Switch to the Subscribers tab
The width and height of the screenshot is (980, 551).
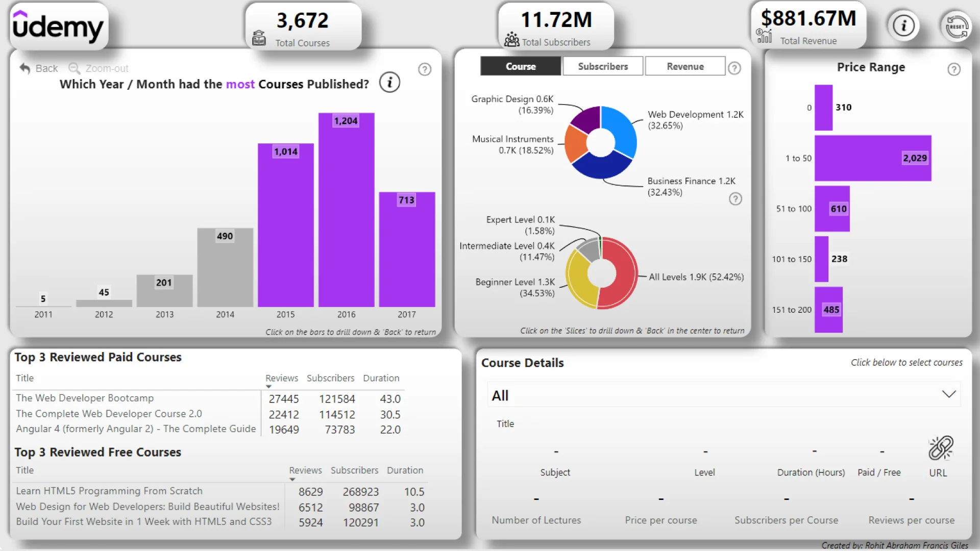pyautogui.click(x=603, y=66)
